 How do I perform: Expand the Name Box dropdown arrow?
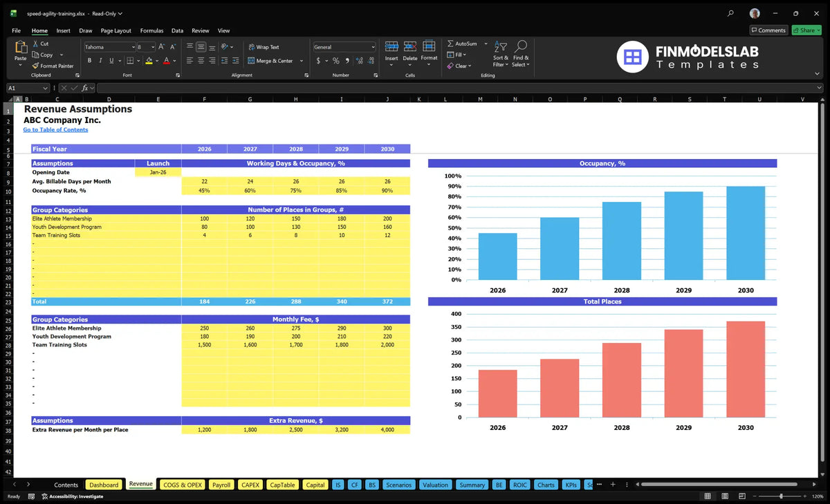click(x=45, y=88)
